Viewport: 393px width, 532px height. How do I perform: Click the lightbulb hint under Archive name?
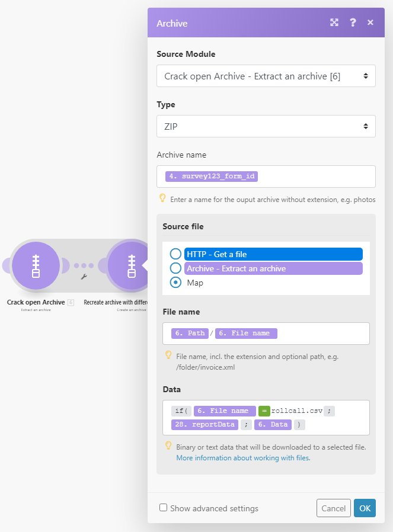(162, 198)
